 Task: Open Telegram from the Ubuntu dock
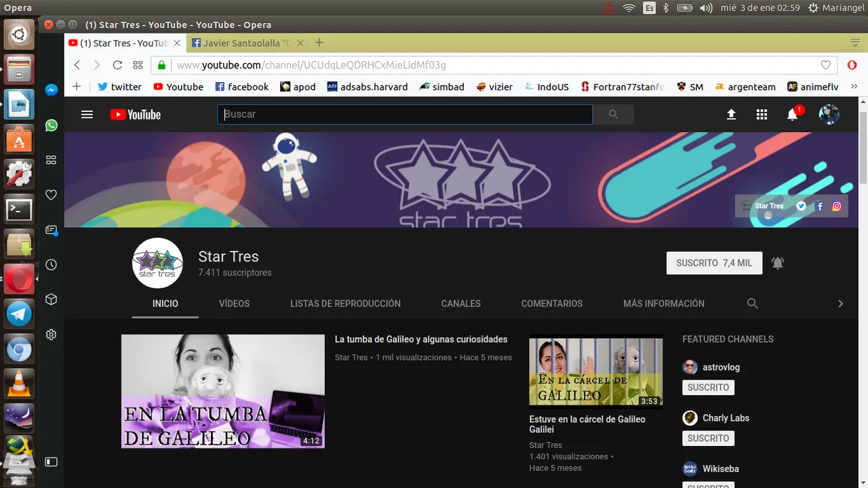19,314
